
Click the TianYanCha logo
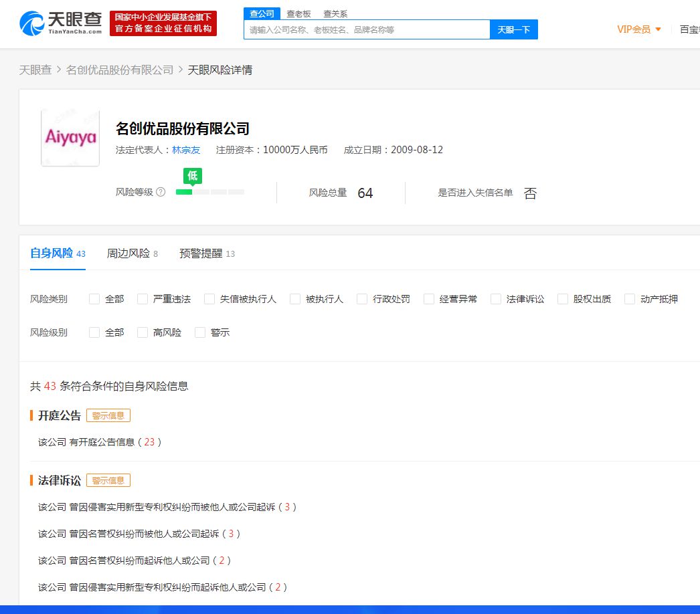61,23
